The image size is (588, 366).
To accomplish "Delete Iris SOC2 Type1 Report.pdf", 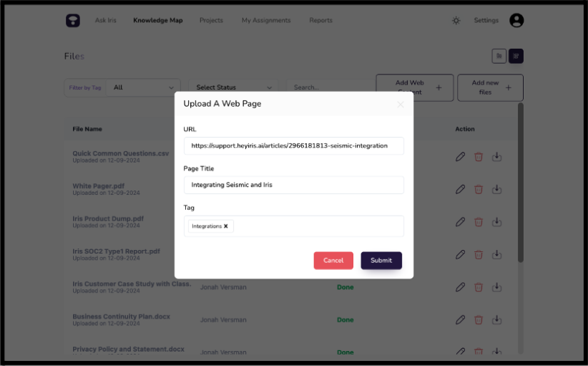I will pyautogui.click(x=479, y=254).
